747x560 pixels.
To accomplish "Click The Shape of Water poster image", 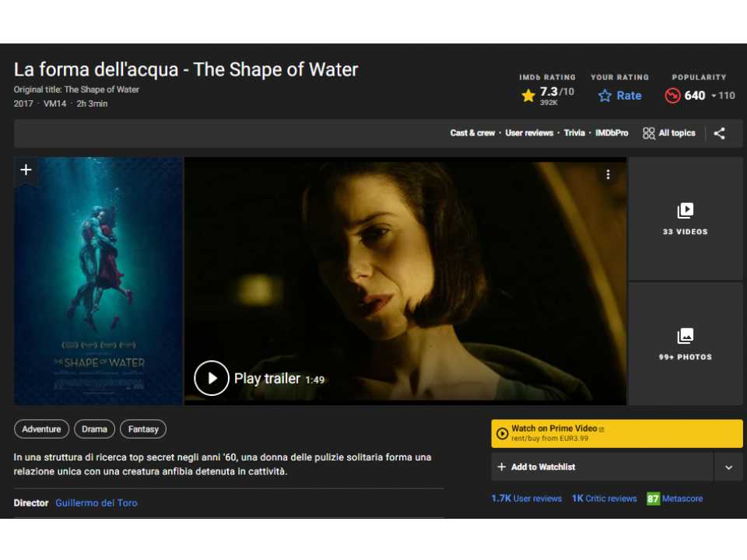I will tap(98, 282).
